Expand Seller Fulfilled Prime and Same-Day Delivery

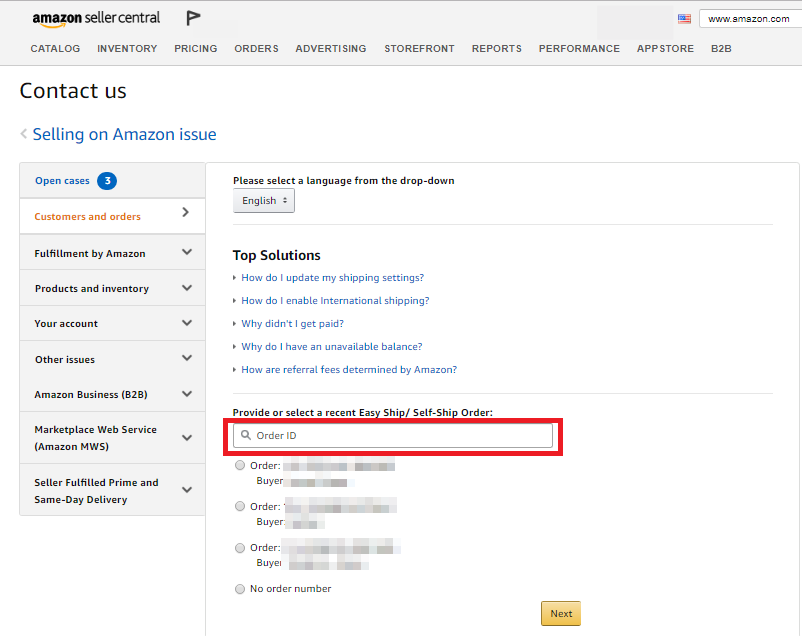click(113, 490)
